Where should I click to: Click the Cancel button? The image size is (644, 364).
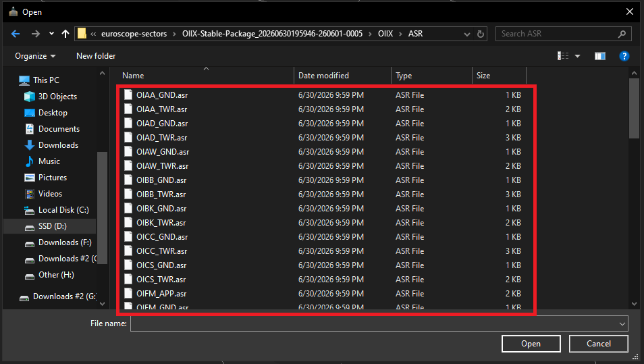598,344
